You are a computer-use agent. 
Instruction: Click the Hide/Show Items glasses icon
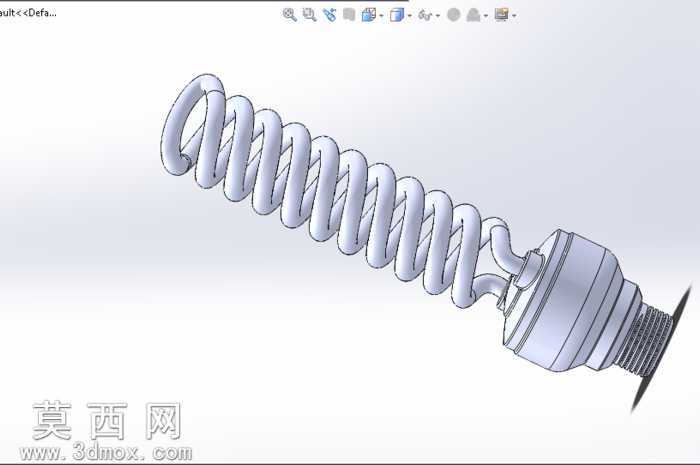coord(425,16)
